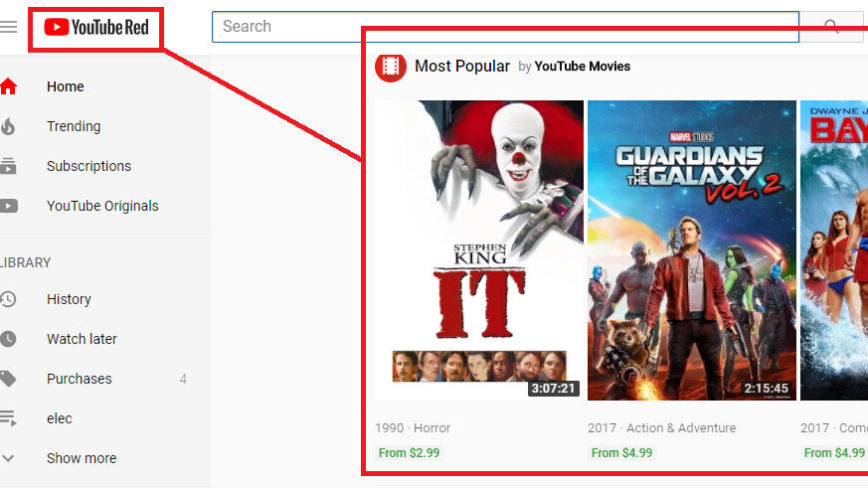Click the Watch later clock icon
The width and height of the screenshot is (868, 488).
pyautogui.click(x=8, y=339)
